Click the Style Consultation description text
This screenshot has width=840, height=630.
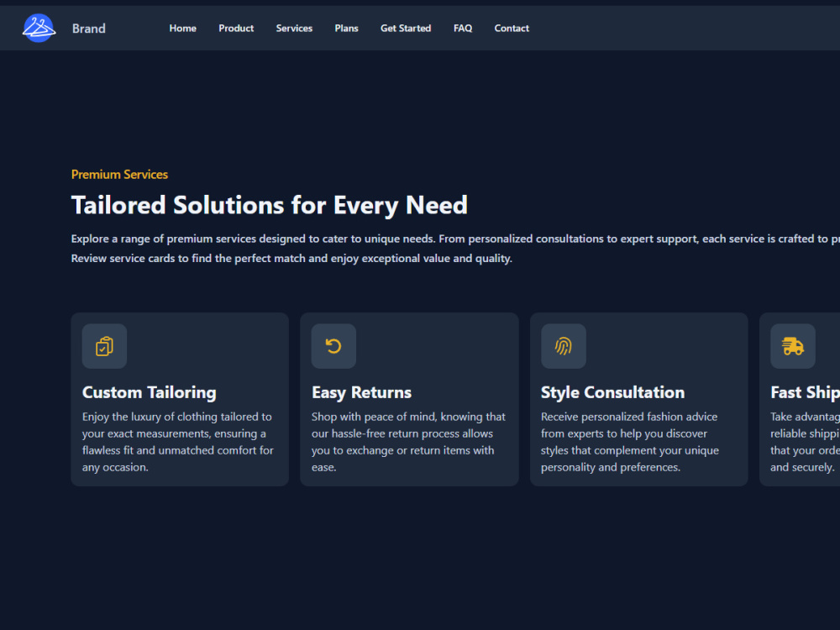pos(630,442)
